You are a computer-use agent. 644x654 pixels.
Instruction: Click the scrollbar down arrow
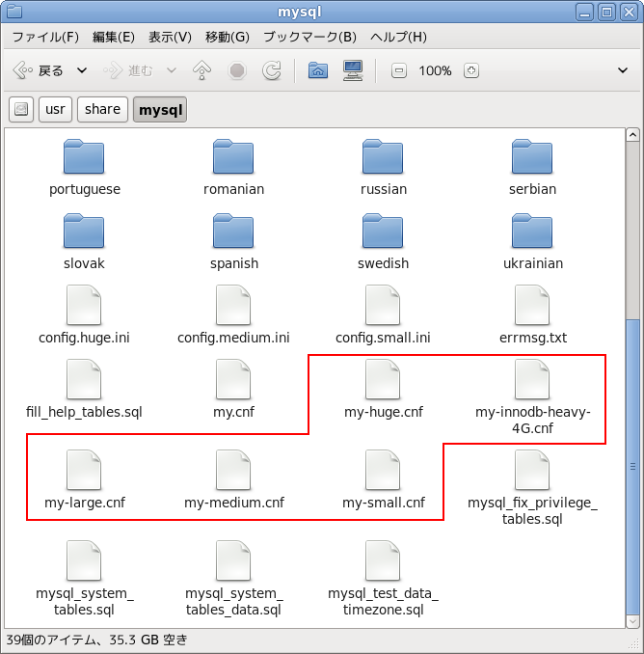pos(632,621)
